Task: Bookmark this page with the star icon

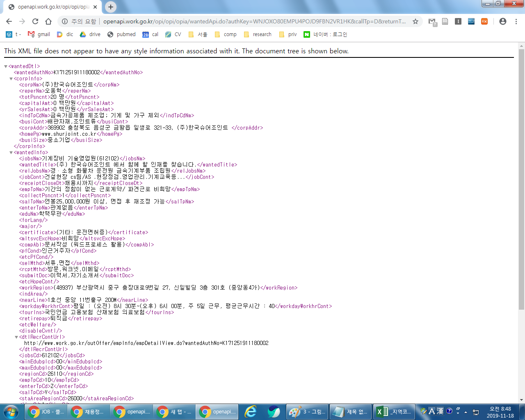Action: coord(415,21)
